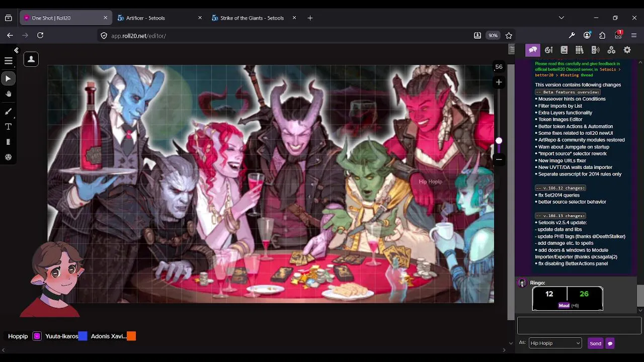Open the browser account icon
This screenshot has height=362, width=644.
click(587, 35)
